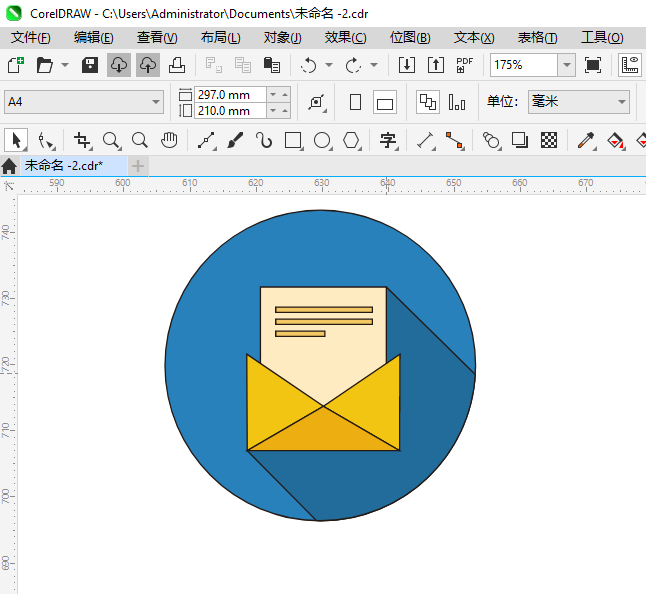The width and height of the screenshot is (646, 594).
Task: Open the 效果(C) menu
Action: 345,38
